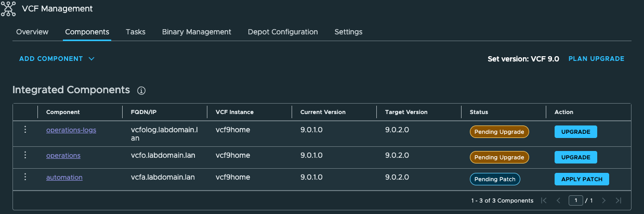Open the automation component link
The image size is (644, 214).
pyautogui.click(x=64, y=178)
